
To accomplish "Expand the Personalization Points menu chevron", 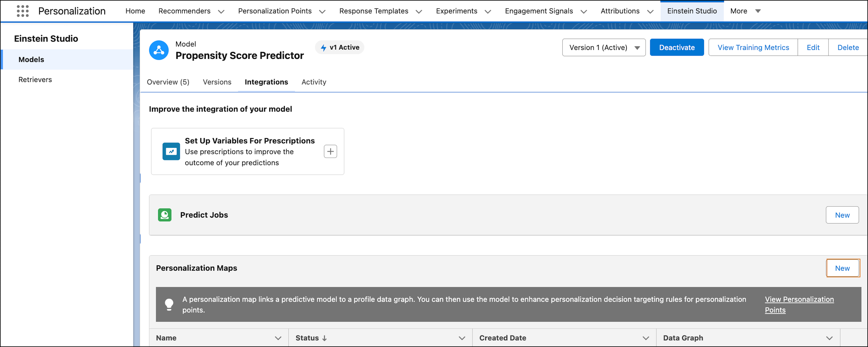I will coord(322,11).
